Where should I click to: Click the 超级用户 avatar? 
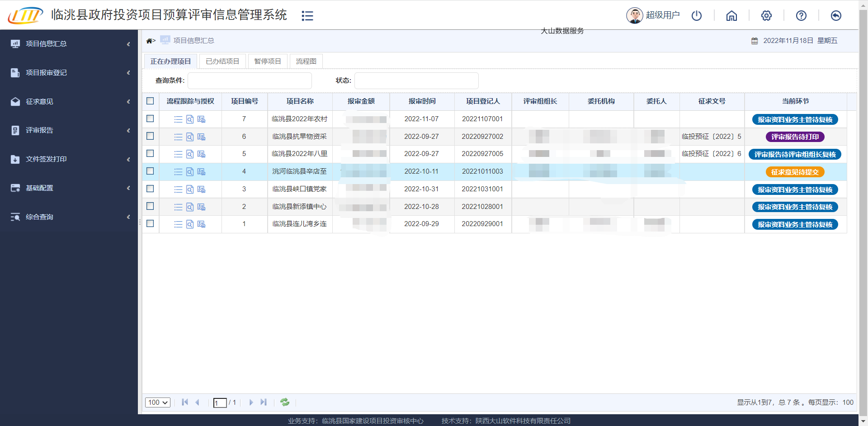tap(635, 15)
